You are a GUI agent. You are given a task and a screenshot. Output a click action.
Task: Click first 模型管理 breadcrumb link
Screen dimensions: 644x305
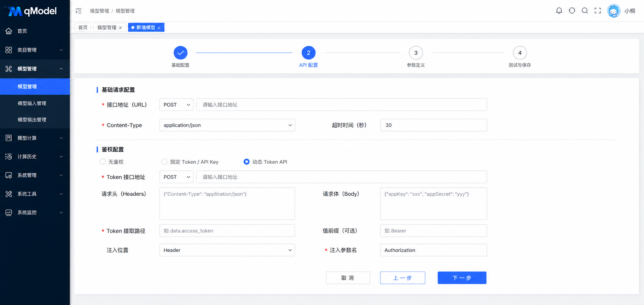pyautogui.click(x=99, y=11)
